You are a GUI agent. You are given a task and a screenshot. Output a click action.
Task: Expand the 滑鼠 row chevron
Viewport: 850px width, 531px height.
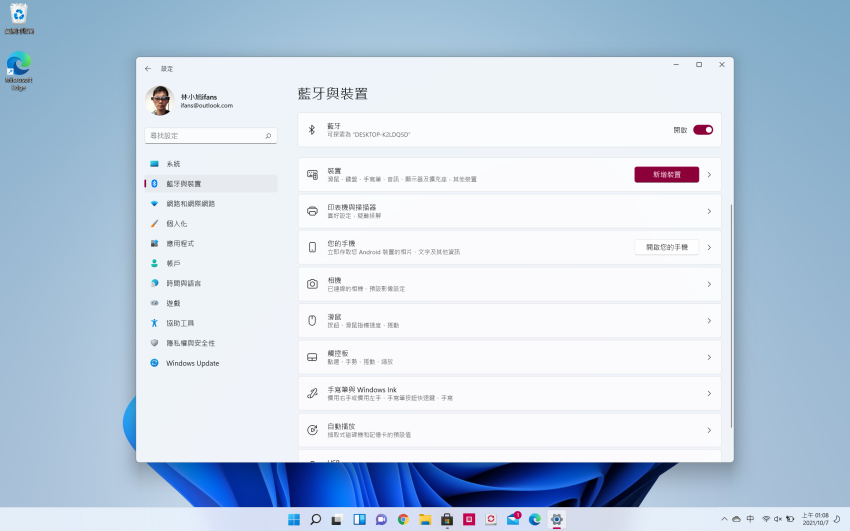click(709, 321)
